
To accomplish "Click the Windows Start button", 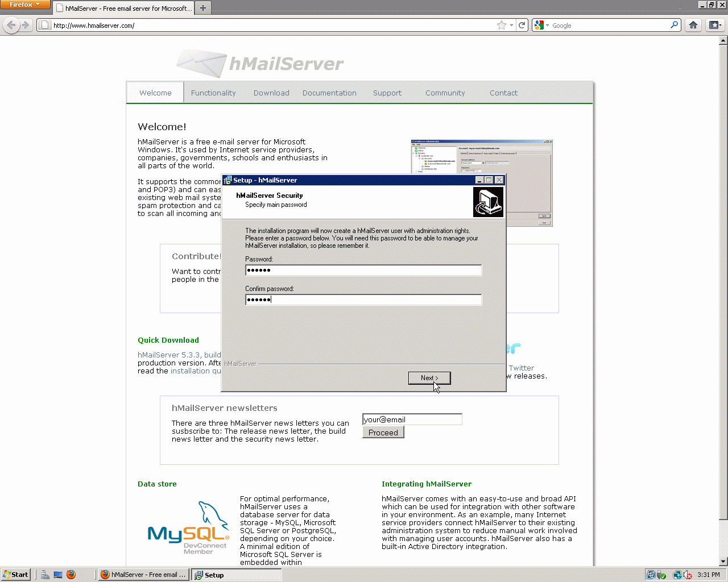I will [15, 575].
